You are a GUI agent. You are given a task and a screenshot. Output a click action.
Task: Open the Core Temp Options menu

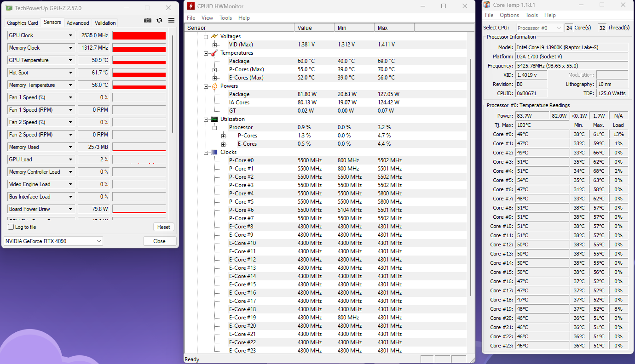coord(509,15)
